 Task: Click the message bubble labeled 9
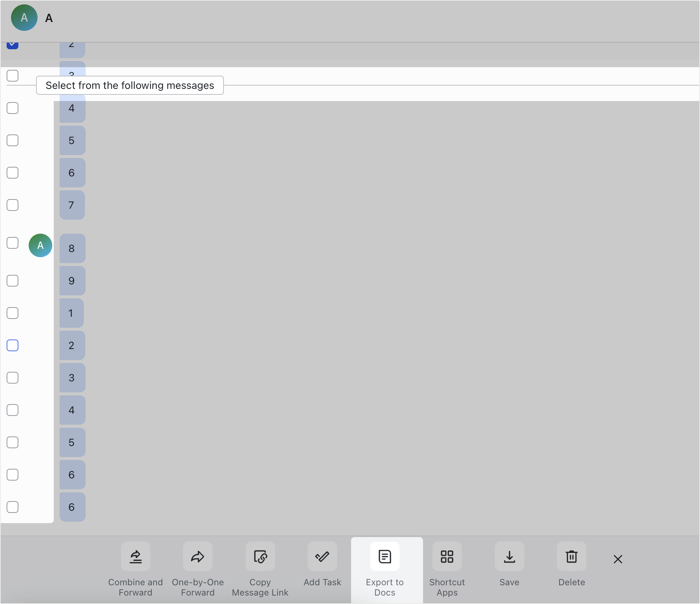pos(72,281)
